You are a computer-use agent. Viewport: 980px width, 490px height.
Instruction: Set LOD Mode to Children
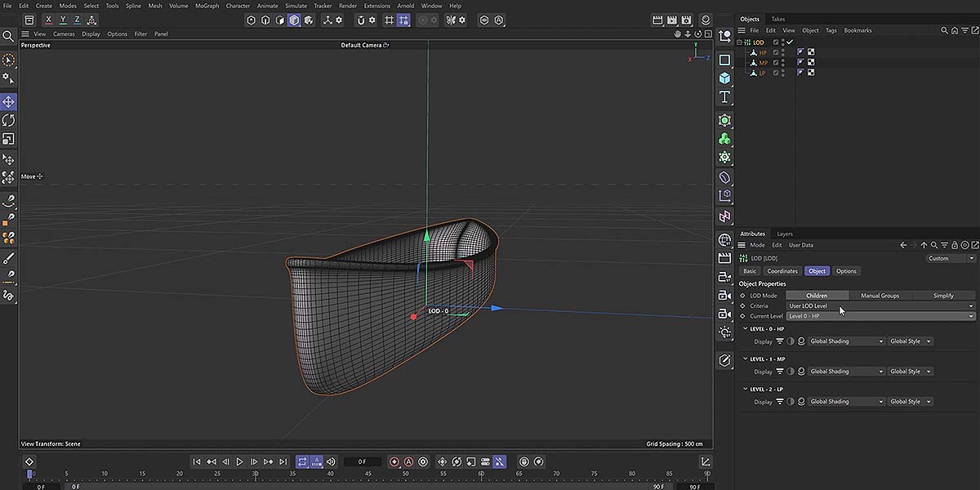tap(817, 296)
